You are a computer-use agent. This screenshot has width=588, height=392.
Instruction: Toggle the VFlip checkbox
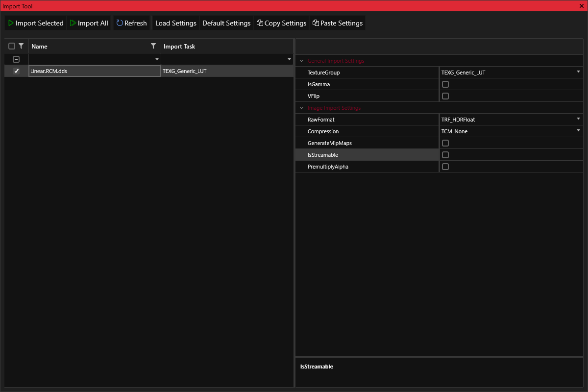(445, 96)
